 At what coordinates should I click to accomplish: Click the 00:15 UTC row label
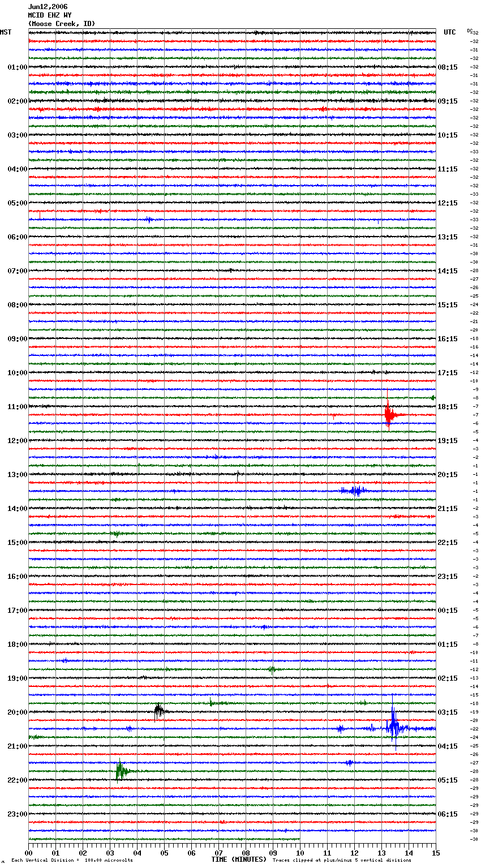click(x=448, y=611)
